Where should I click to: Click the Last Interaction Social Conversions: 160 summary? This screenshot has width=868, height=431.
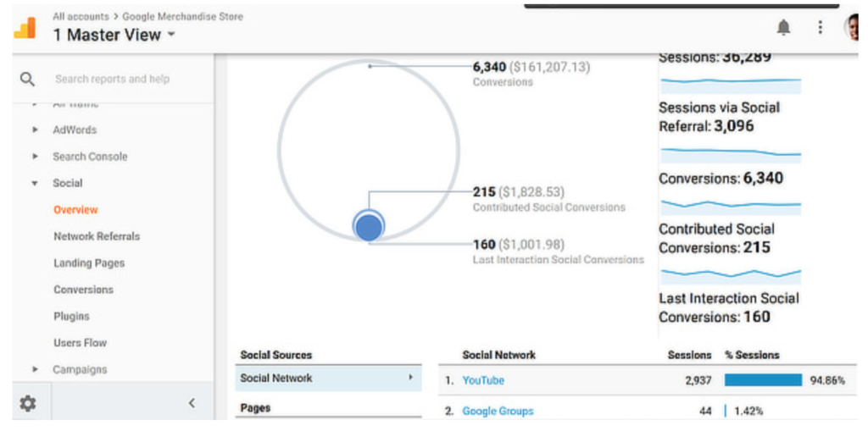[x=729, y=307]
